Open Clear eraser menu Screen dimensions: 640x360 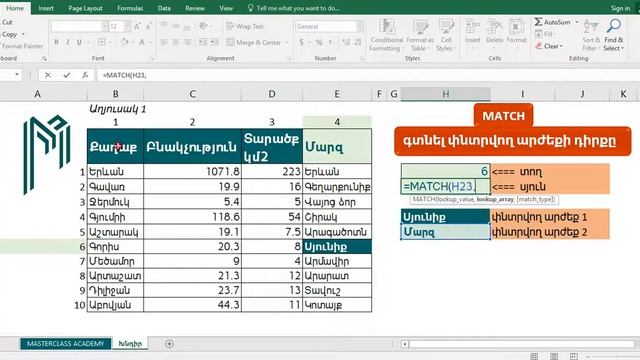pyautogui.click(x=549, y=46)
